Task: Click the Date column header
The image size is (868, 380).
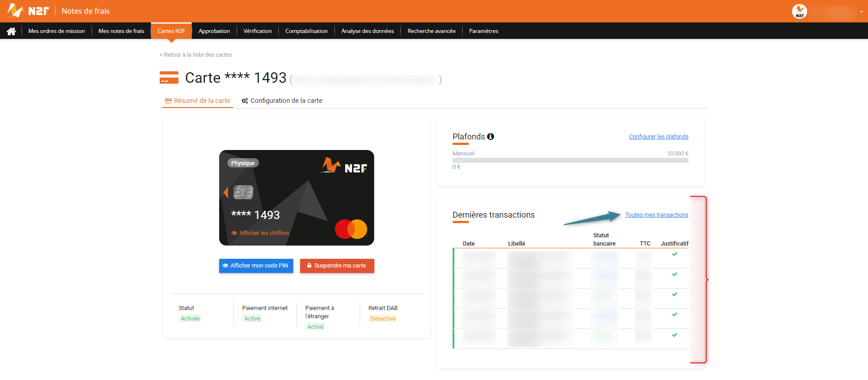Action: click(469, 244)
